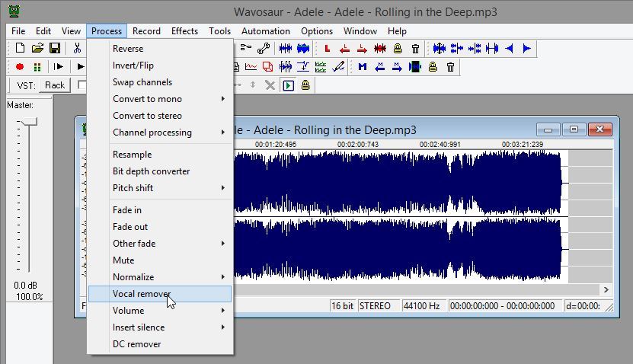Select Invert/Flip menu entry
The height and width of the screenshot is (364, 633).
tap(160, 65)
